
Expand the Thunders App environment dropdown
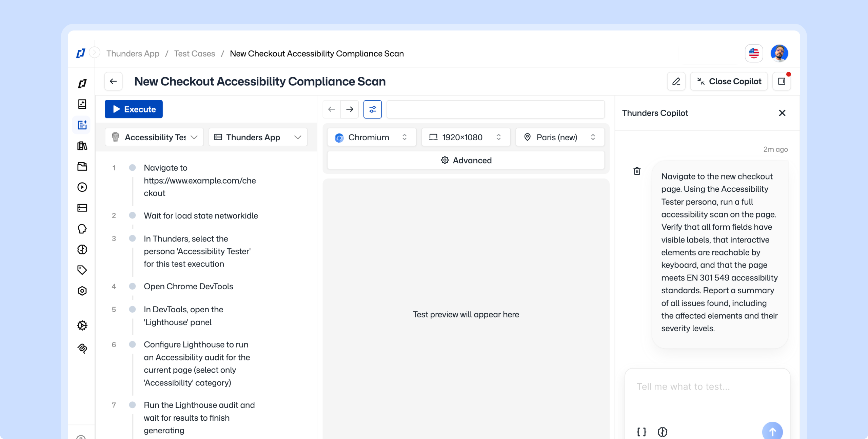[x=258, y=137]
